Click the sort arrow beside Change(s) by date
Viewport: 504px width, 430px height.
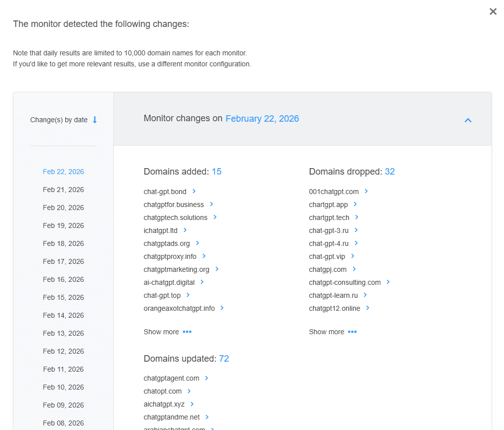pyautogui.click(x=95, y=120)
